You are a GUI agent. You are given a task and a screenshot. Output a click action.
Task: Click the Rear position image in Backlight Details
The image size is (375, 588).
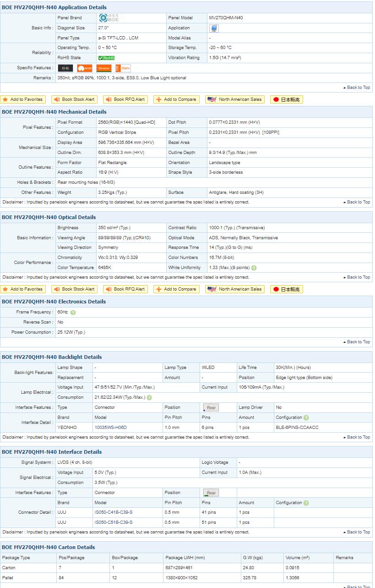click(211, 407)
